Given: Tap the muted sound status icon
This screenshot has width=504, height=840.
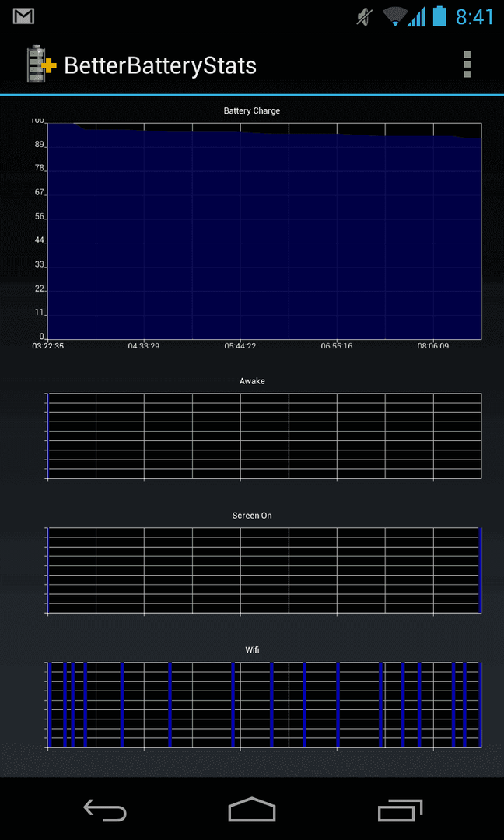Looking at the screenshot, I should (x=364, y=16).
